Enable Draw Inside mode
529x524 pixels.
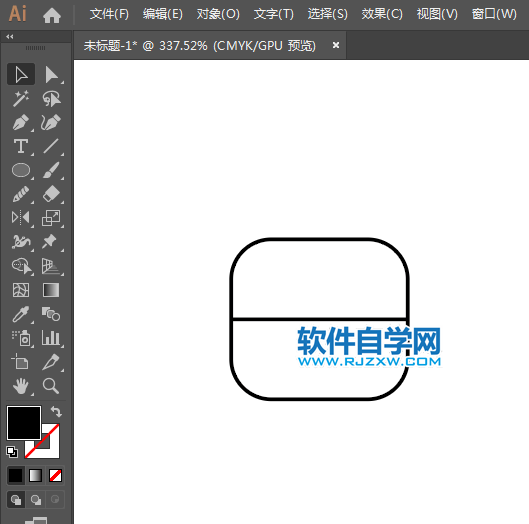[x=55, y=499]
